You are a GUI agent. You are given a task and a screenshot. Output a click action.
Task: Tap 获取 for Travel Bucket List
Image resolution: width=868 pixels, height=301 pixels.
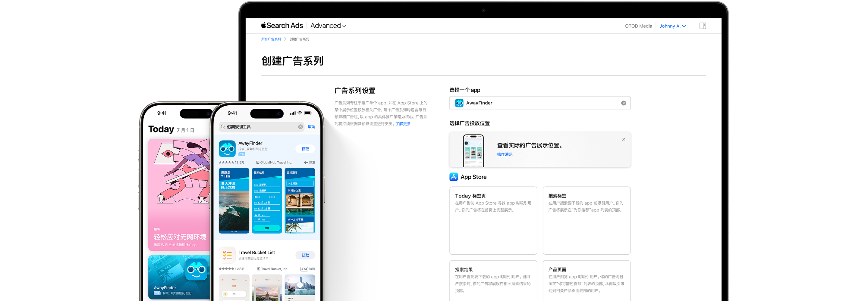click(305, 255)
